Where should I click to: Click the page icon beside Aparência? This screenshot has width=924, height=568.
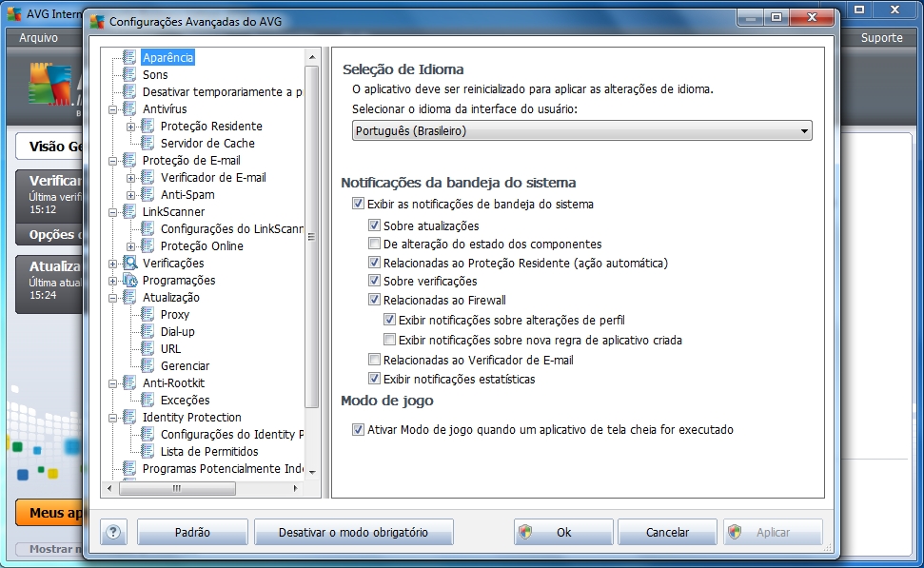coord(129,57)
